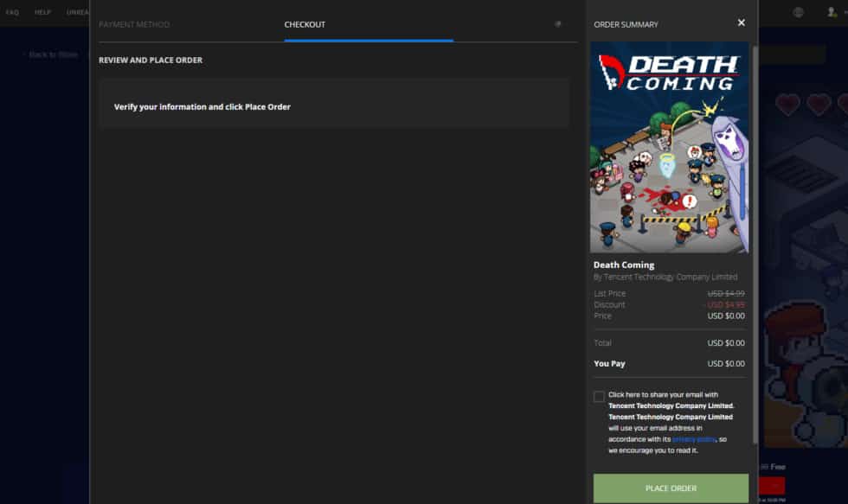Check the share email with Tencent checkbox

pyautogui.click(x=599, y=397)
